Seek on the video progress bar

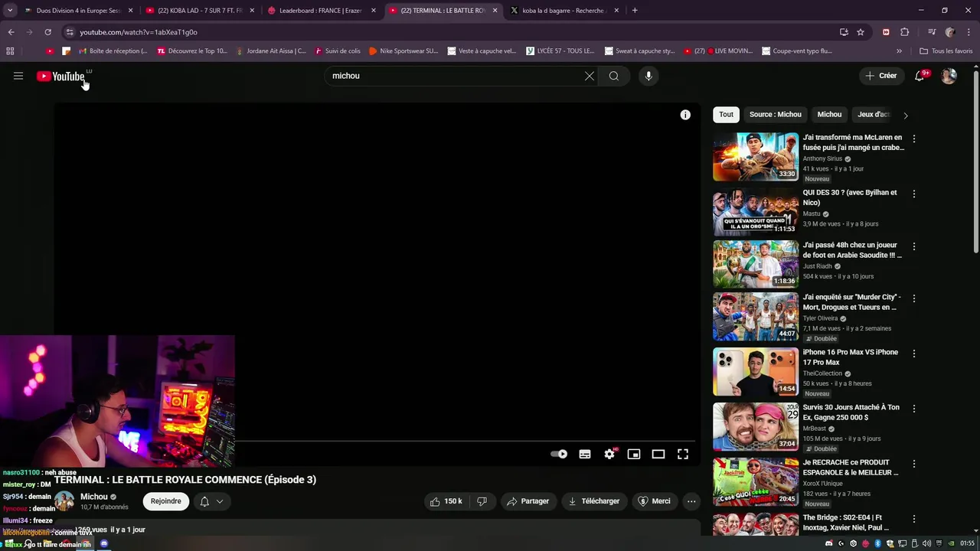[465, 441]
